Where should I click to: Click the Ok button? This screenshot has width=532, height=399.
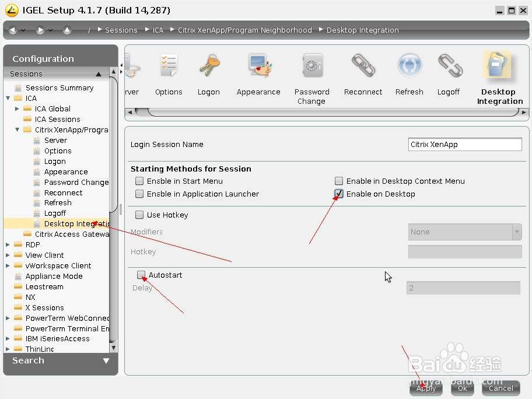point(463,388)
